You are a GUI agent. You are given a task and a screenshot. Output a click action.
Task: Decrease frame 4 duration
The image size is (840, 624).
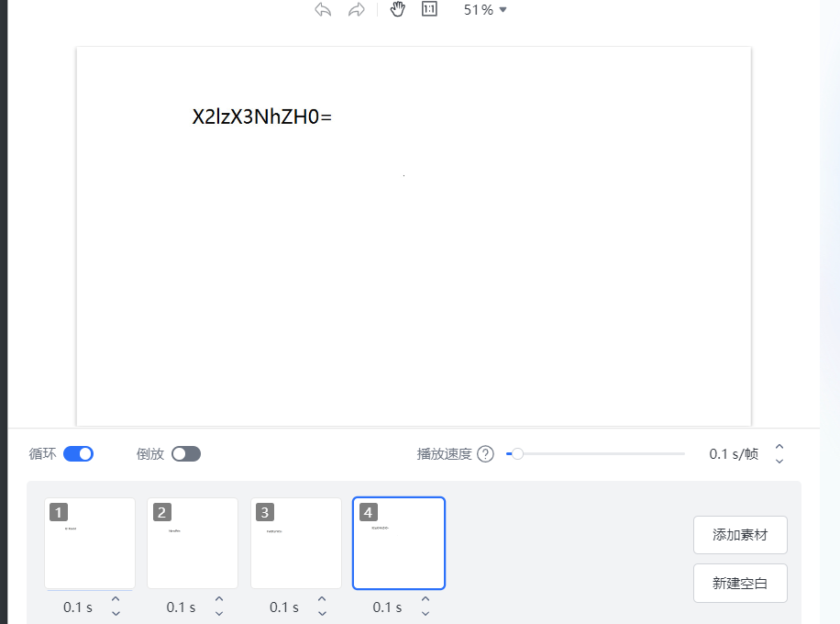pos(426,613)
